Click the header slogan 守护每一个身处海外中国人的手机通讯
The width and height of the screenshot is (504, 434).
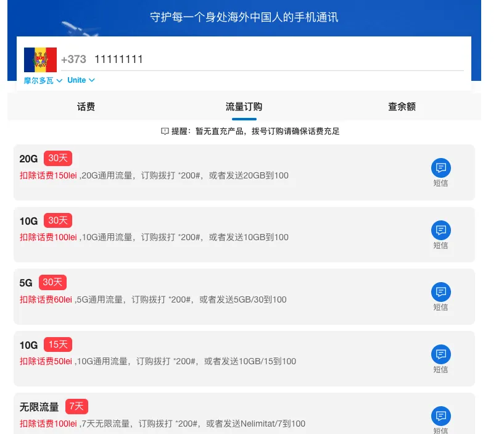pyautogui.click(x=244, y=17)
